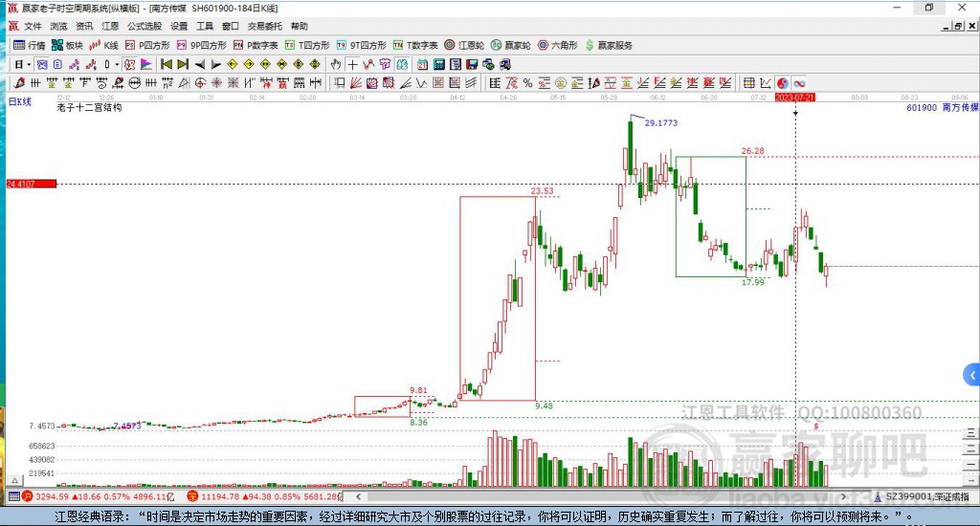Click the 24.4107 red price label
The width and height of the screenshot is (980, 526).
tap(32, 184)
